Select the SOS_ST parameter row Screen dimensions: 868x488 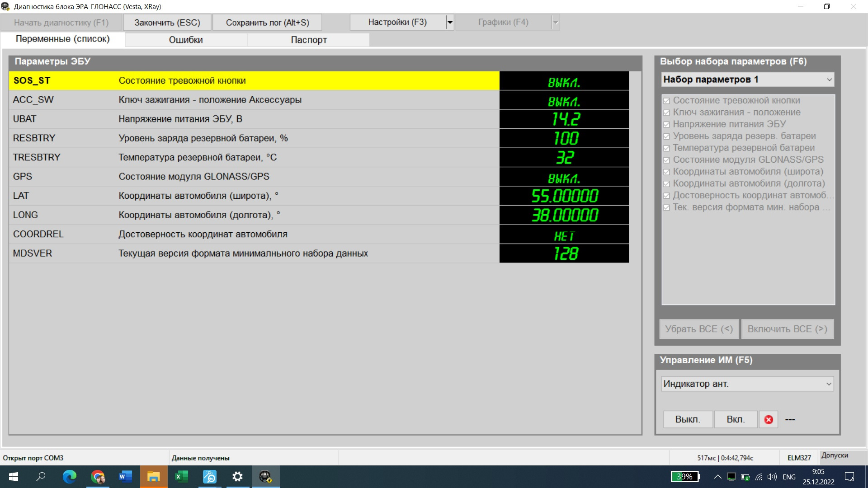click(x=319, y=80)
